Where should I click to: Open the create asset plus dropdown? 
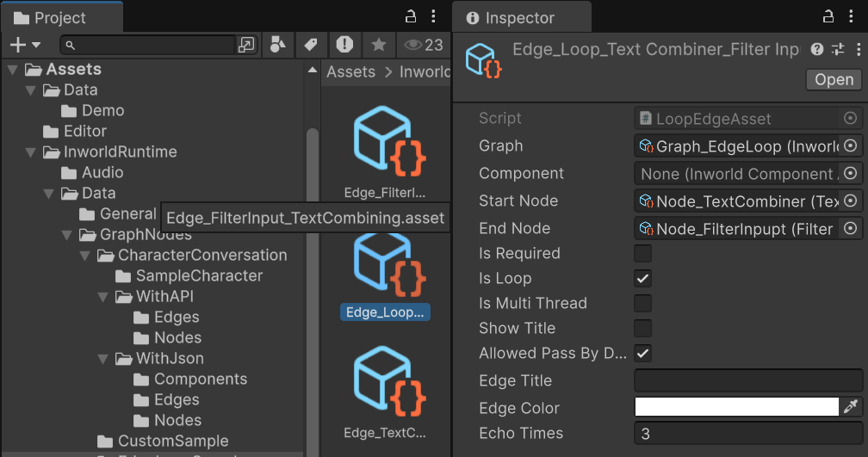[25, 45]
